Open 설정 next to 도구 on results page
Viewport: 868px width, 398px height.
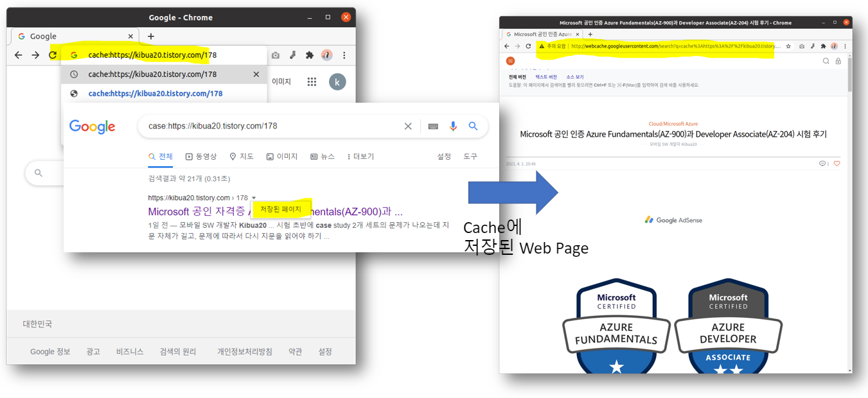[x=444, y=157]
